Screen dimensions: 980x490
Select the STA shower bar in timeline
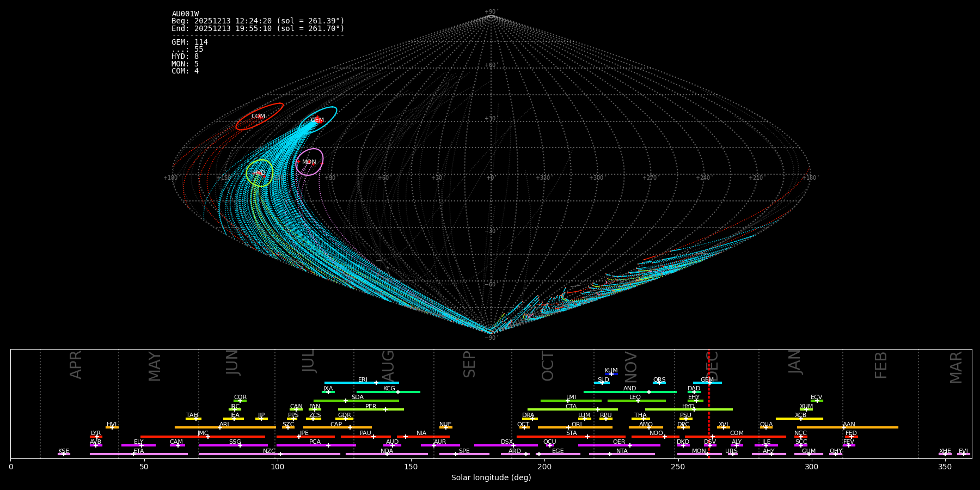[571, 437]
